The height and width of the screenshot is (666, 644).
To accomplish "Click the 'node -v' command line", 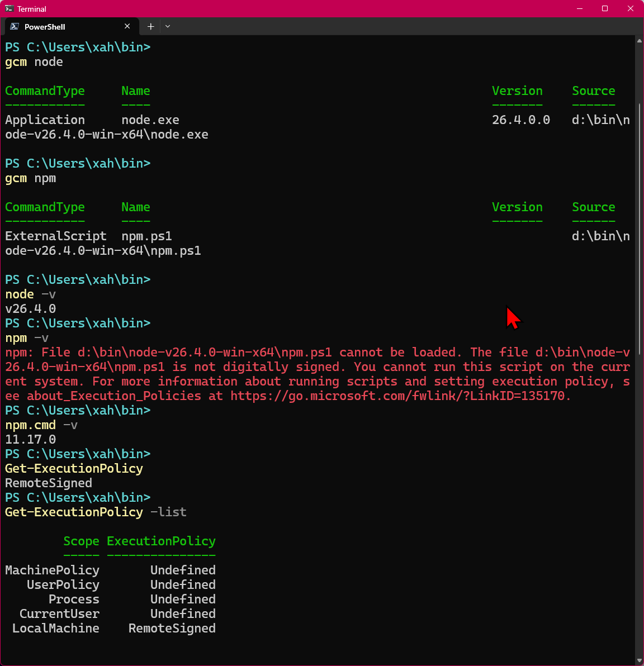I will [31, 294].
